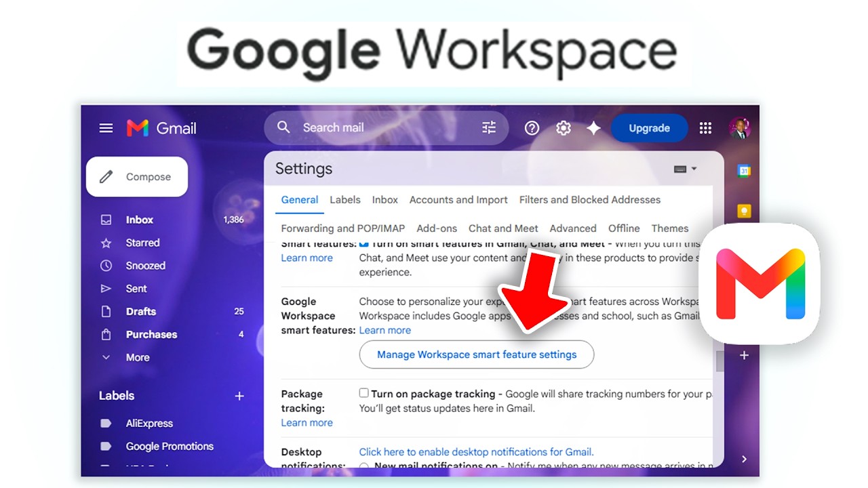868x488 pixels.
Task: Click the Labels section heading
Action: 117,396
